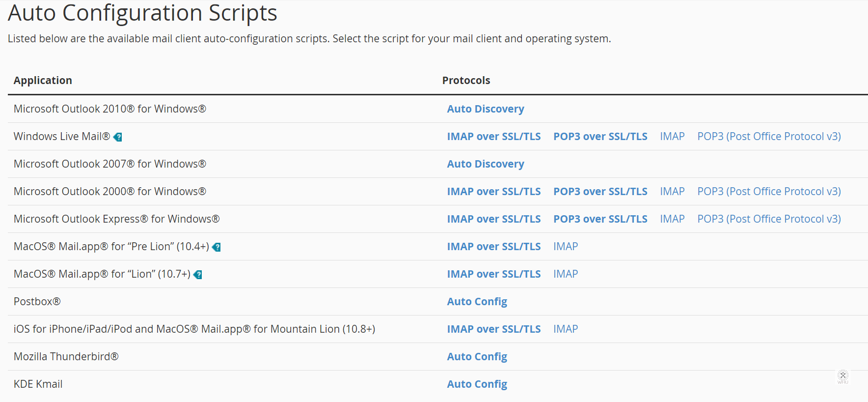
Task: Click the help icon beside MacOS Mail.app Lion (10.7+)
Action: [198, 275]
